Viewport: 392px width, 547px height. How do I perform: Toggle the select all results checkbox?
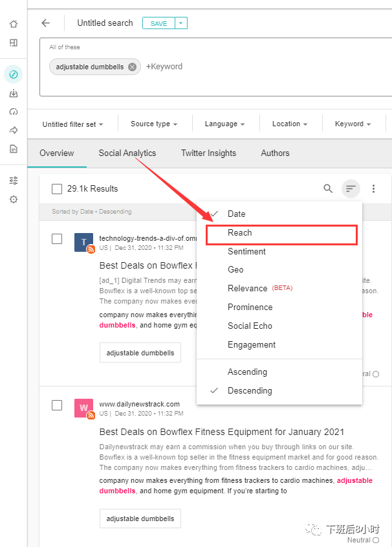tap(57, 189)
